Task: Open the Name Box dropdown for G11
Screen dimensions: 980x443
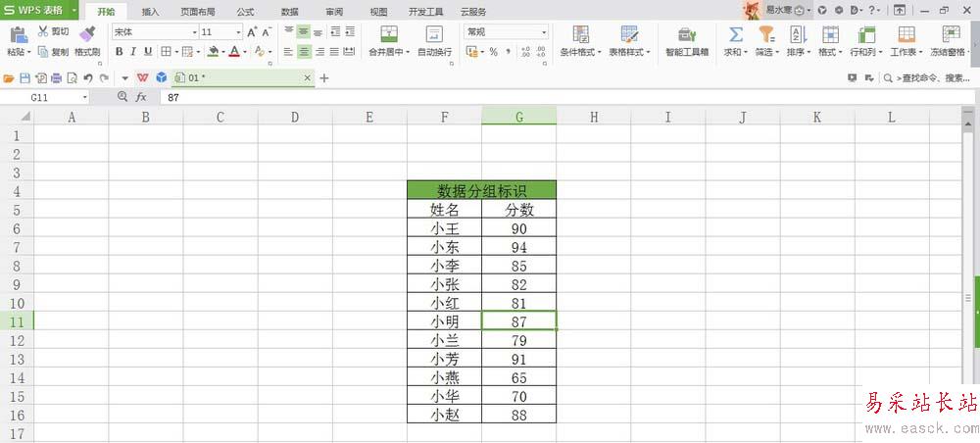Action: point(84,97)
